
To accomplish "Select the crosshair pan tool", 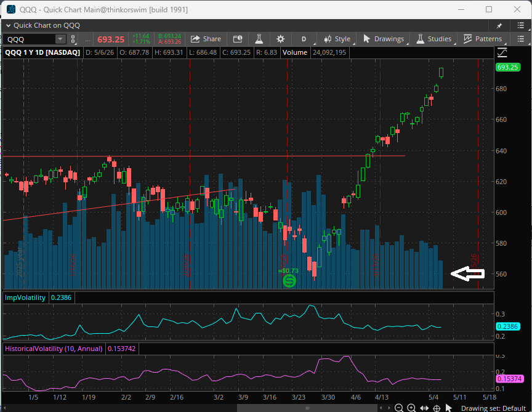I will click(437, 408).
